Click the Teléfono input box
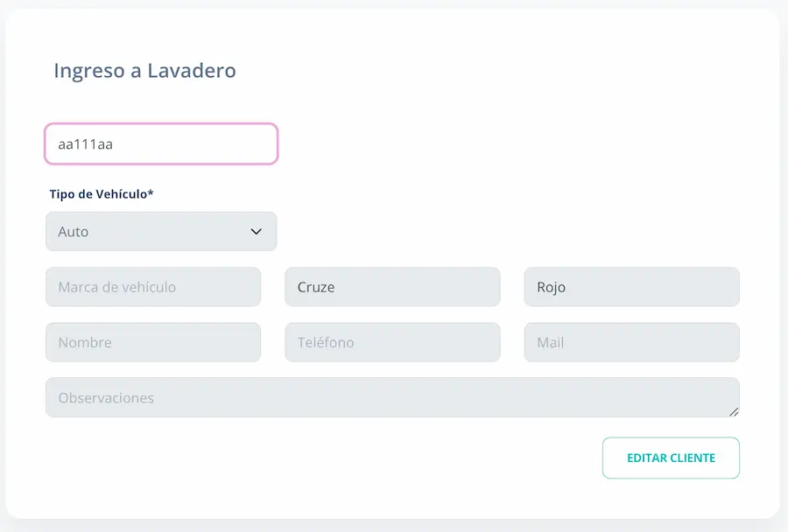 [x=392, y=342]
